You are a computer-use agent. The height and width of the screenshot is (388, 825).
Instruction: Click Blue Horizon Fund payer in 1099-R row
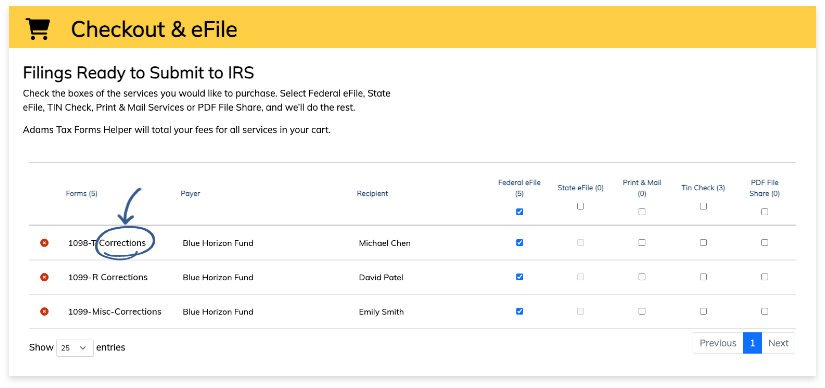pos(218,277)
